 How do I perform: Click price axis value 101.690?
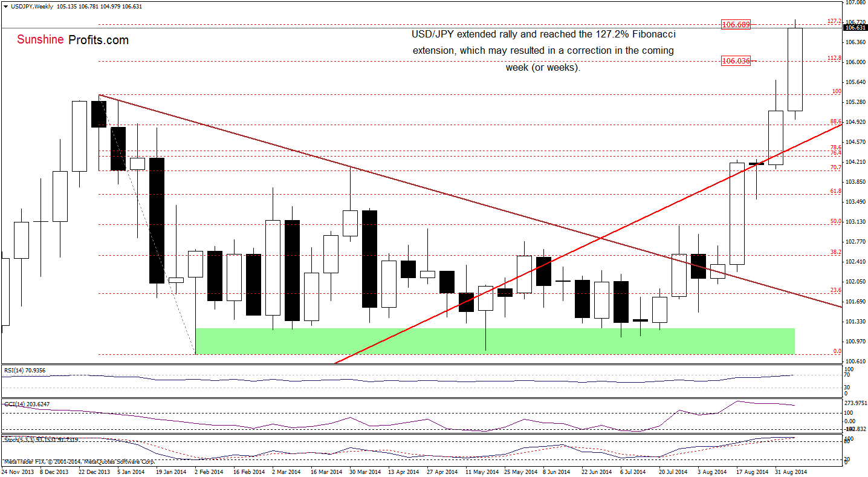pyautogui.click(x=855, y=302)
